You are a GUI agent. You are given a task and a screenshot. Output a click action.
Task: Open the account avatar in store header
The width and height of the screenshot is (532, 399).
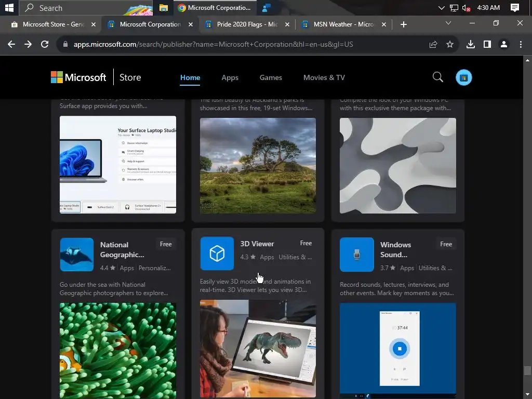coord(463,77)
